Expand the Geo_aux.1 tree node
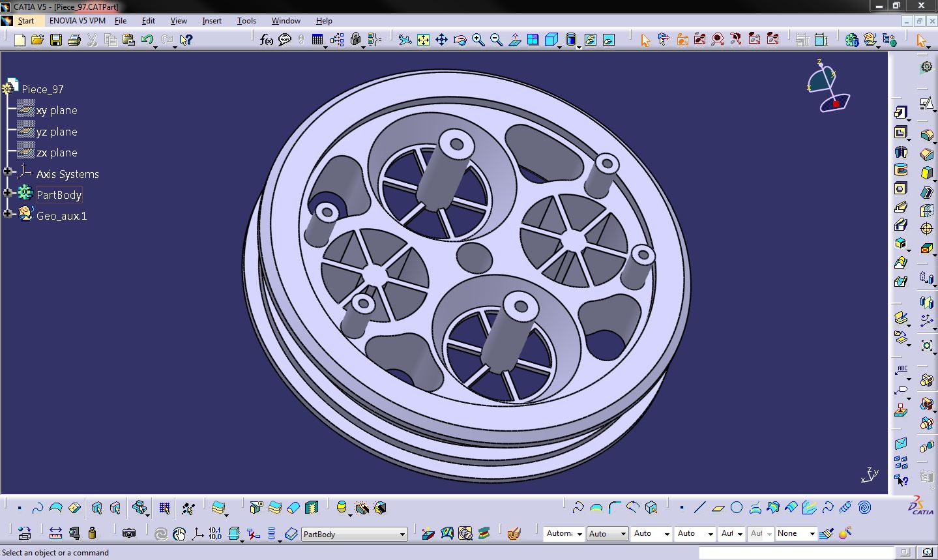 point(8,214)
